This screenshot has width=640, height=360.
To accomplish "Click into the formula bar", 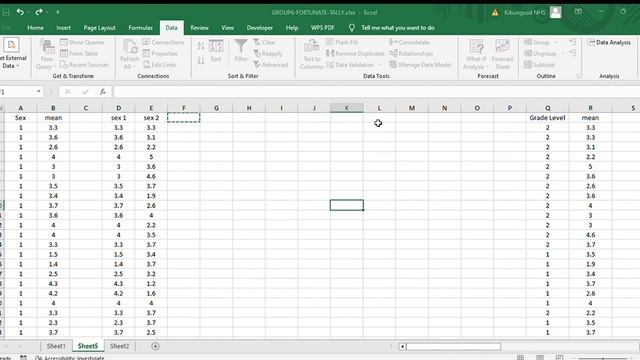I will click(x=376, y=92).
